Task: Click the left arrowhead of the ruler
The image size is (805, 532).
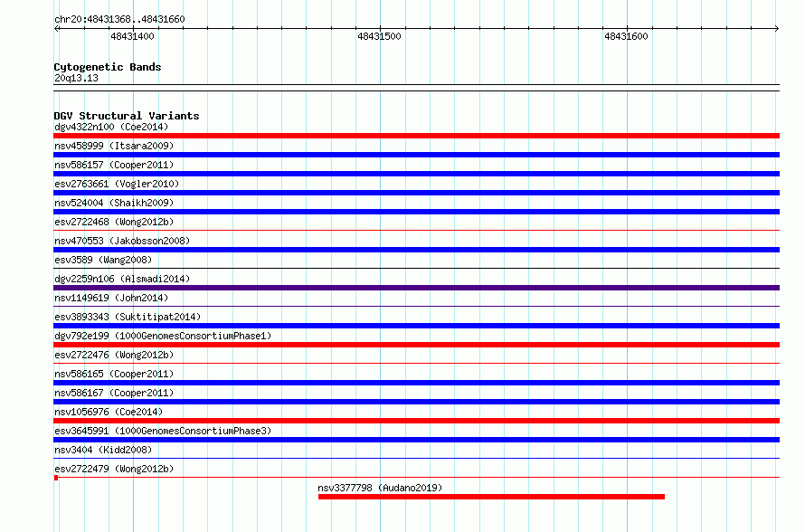Action: (x=56, y=28)
